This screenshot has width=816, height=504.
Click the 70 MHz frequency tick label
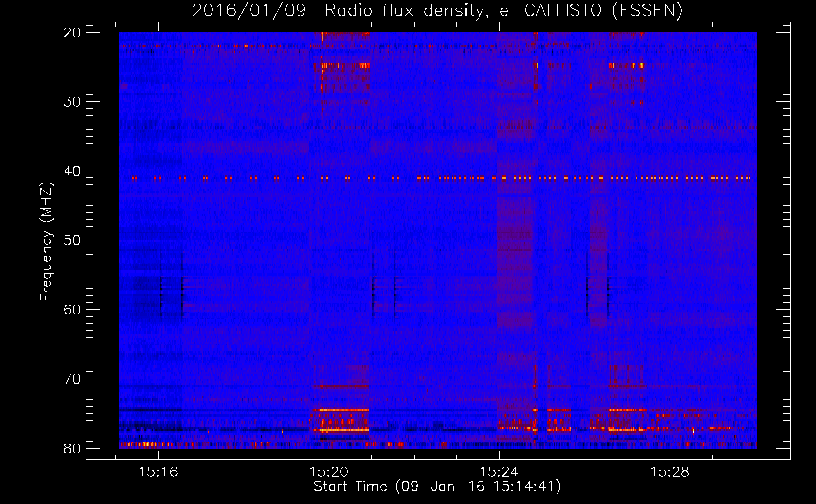[72, 379]
